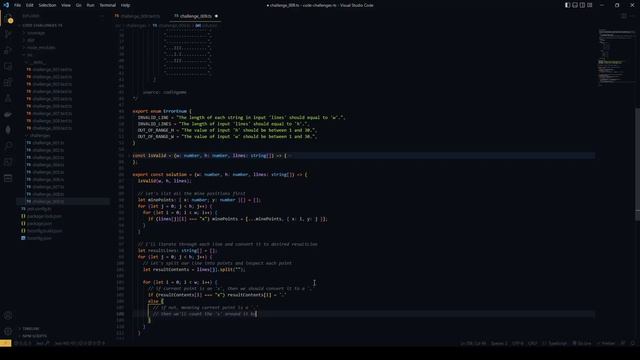Open editor More Actions ellipsis

click(x=632, y=16)
